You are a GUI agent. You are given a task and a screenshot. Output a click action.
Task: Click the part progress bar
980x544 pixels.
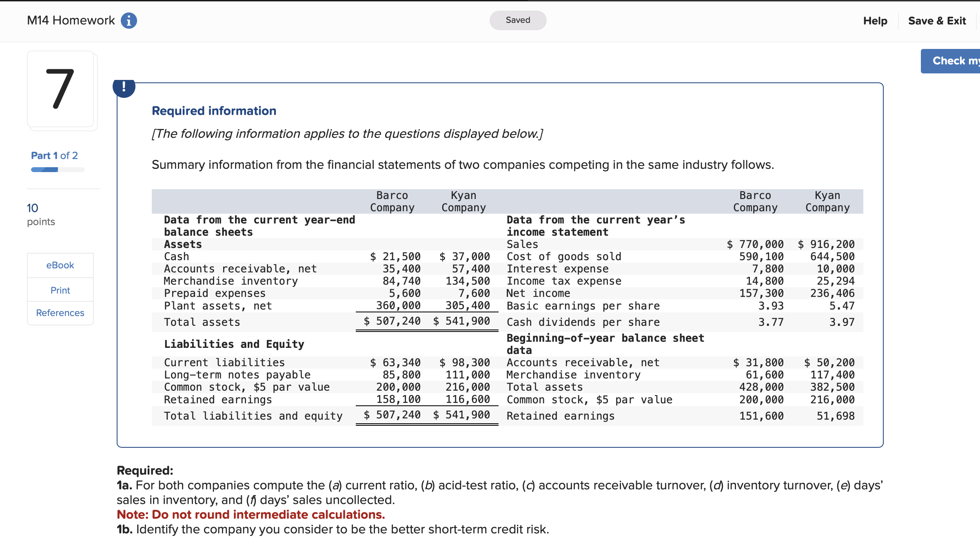click(58, 170)
